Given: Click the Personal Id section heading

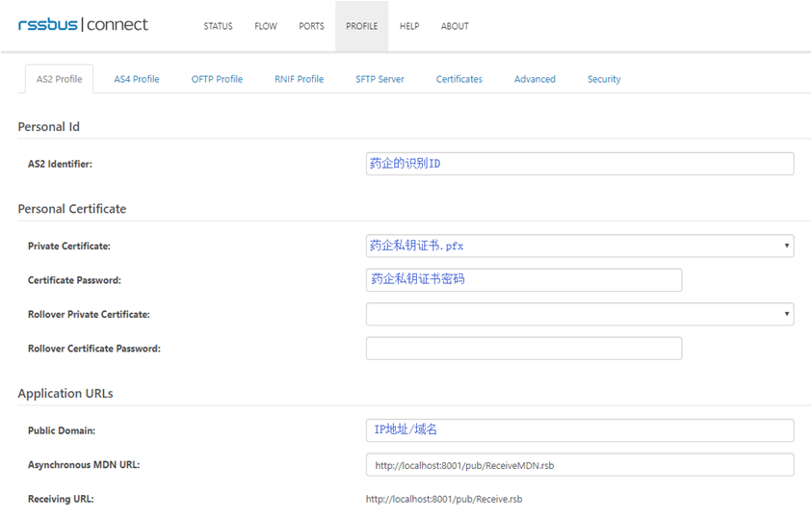Looking at the screenshot, I should coord(49,127).
